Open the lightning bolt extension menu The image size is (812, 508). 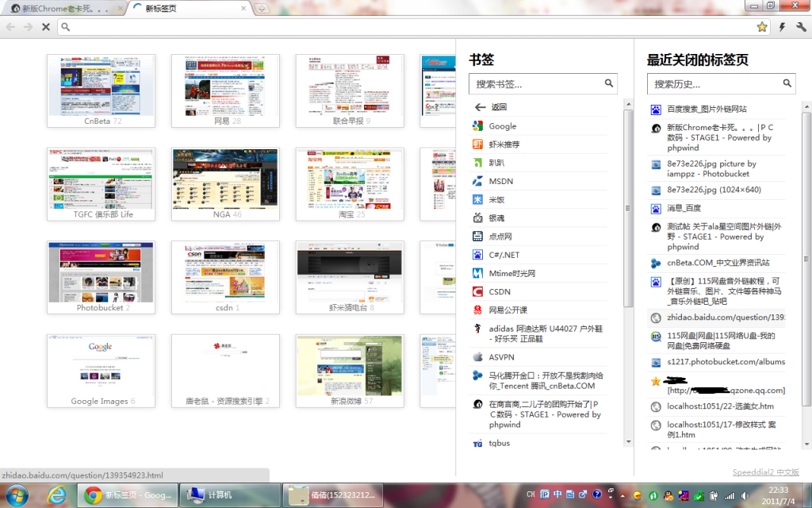click(x=782, y=27)
